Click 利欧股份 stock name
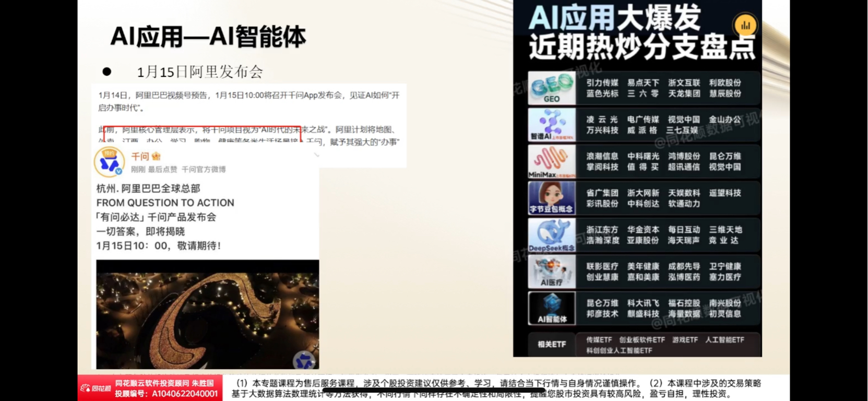 [725, 83]
